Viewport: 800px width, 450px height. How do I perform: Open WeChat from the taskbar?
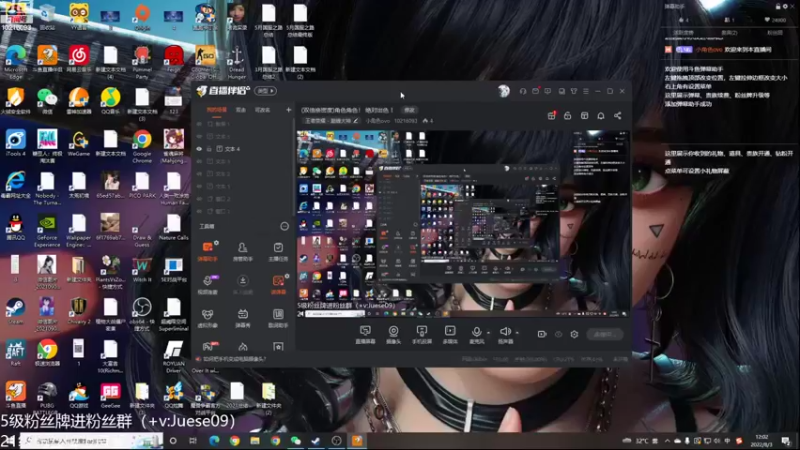296,440
